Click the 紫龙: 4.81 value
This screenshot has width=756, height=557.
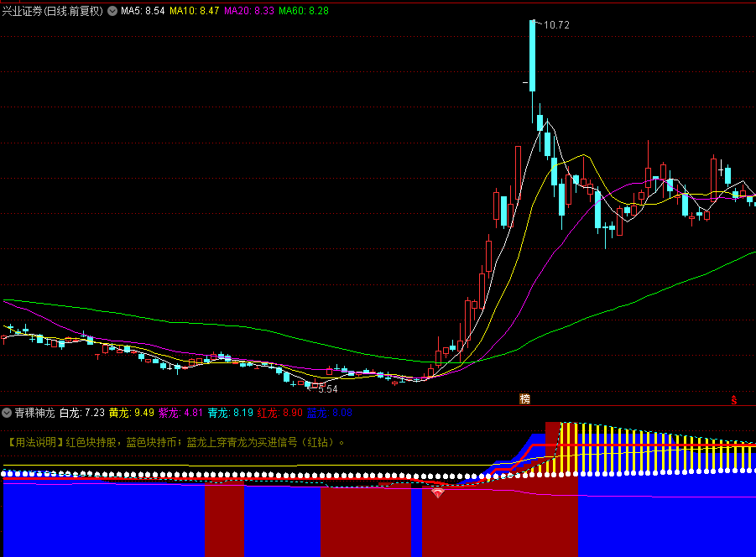tap(180, 413)
